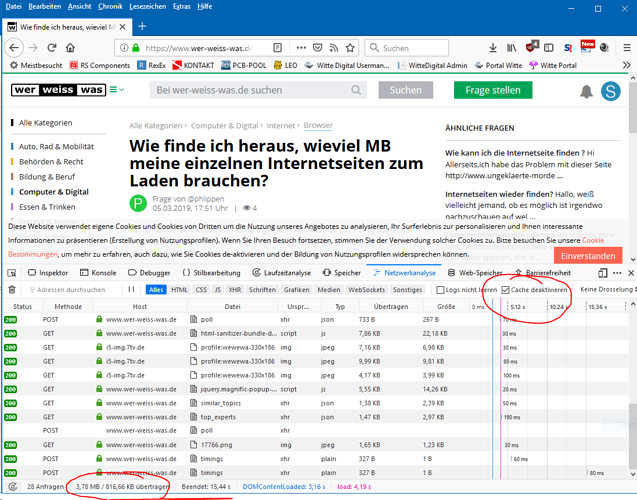Go back with the browser back arrow

point(14,48)
